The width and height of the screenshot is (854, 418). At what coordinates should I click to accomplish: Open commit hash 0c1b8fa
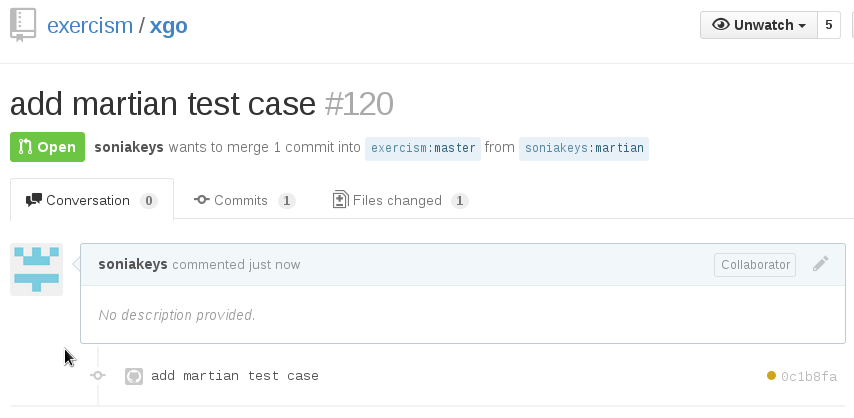click(x=809, y=377)
